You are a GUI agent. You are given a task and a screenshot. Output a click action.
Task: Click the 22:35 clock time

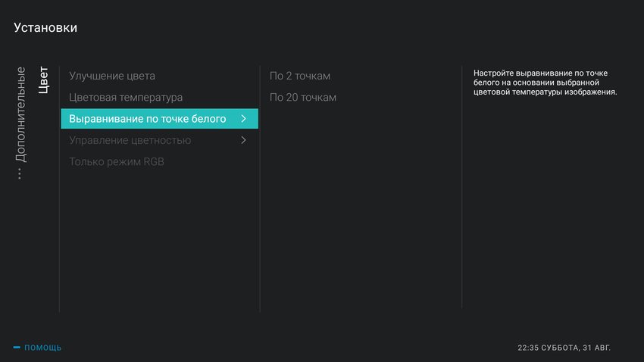(527, 348)
